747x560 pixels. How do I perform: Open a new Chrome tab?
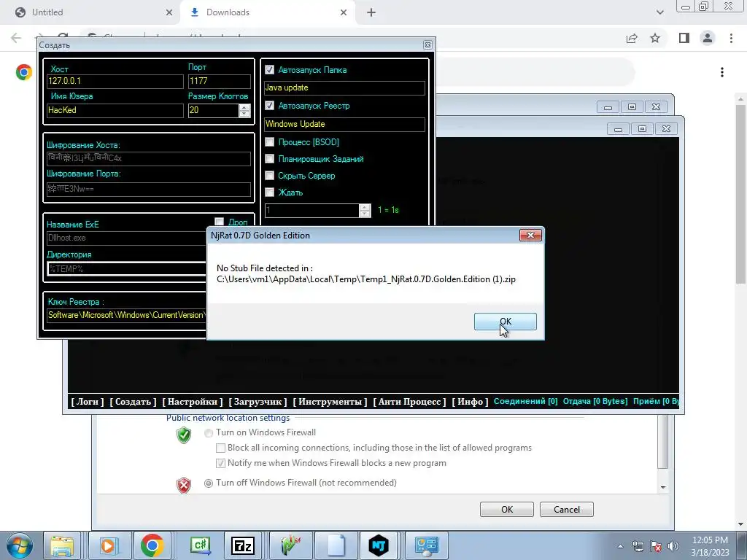(371, 13)
